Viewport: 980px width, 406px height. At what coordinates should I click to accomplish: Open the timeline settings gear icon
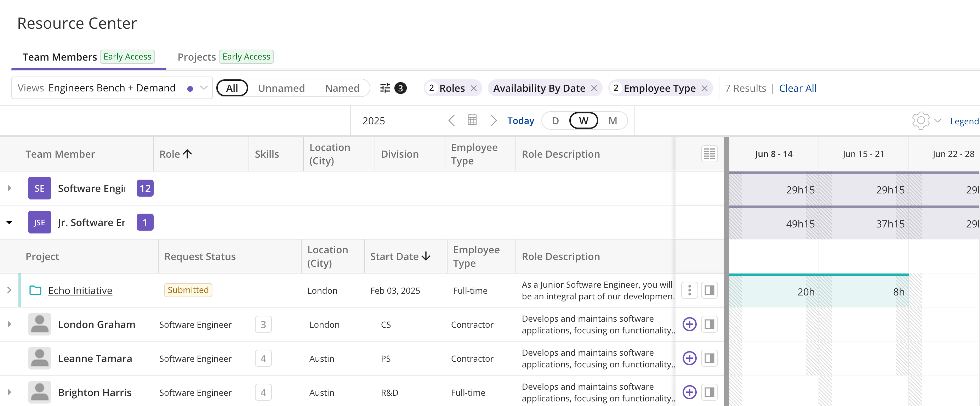point(921,120)
